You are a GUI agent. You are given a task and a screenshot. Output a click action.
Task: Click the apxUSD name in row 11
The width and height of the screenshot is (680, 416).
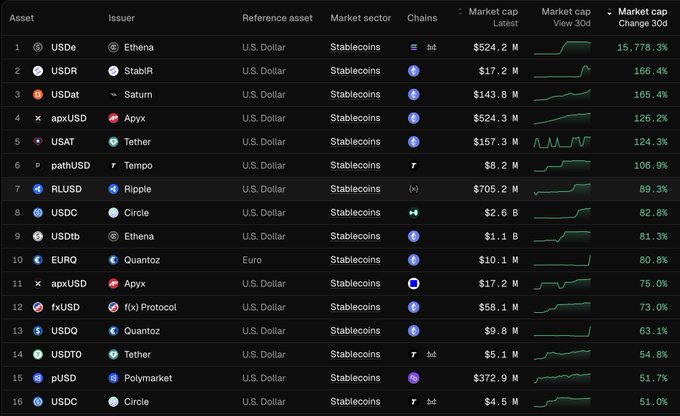[x=69, y=284]
